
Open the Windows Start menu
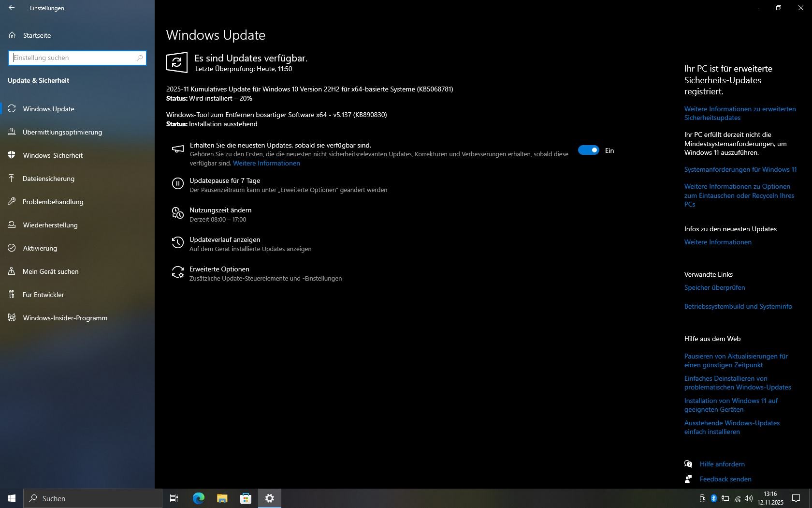pyautogui.click(x=12, y=498)
